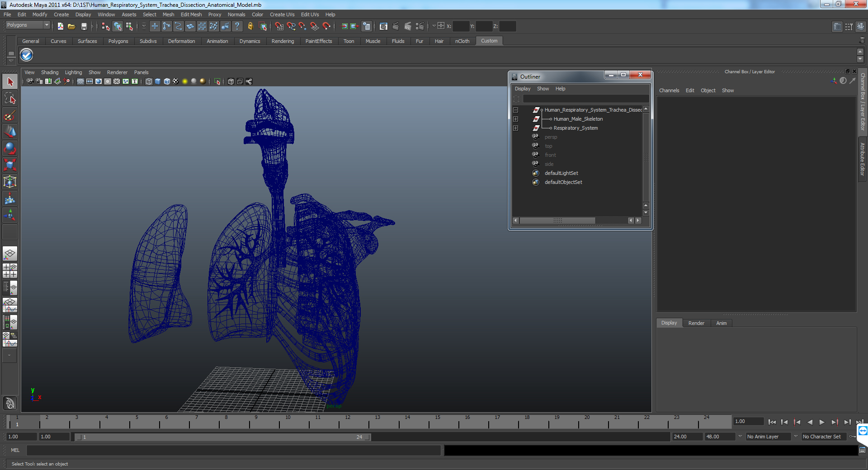Select the Anim layer tab

[x=722, y=323]
